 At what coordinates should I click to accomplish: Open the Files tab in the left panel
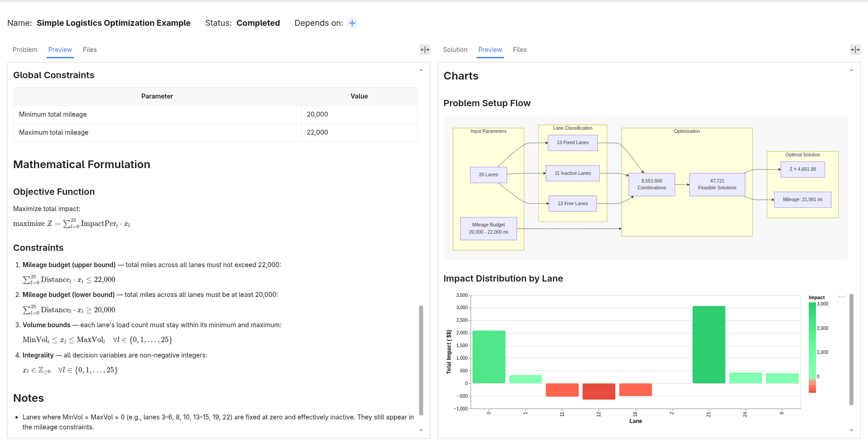tap(90, 50)
